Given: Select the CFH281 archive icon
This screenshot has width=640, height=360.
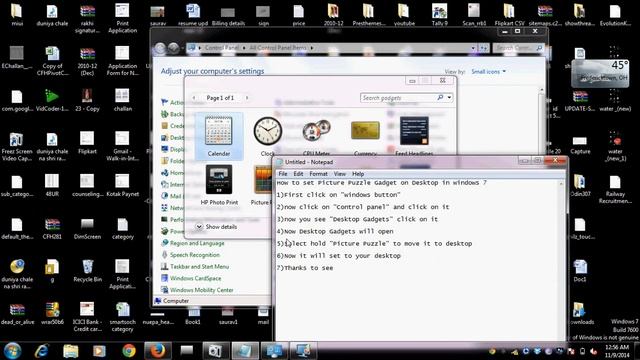Looking at the screenshot, I should tap(52, 229).
